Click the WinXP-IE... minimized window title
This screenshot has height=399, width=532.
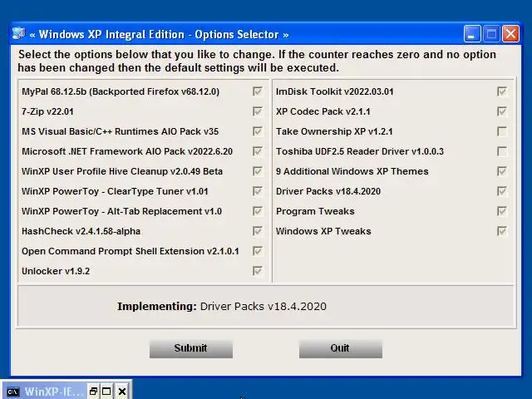click(54, 392)
